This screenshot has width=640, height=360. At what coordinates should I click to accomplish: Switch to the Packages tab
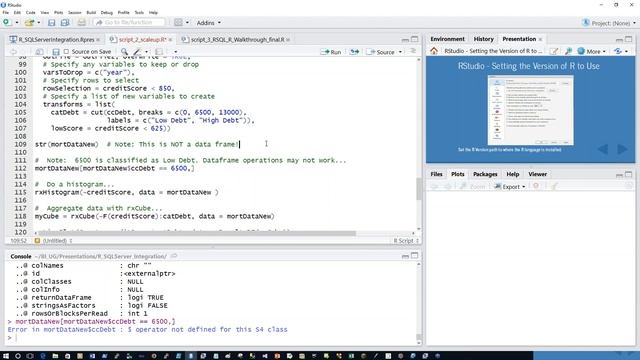(x=485, y=174)
